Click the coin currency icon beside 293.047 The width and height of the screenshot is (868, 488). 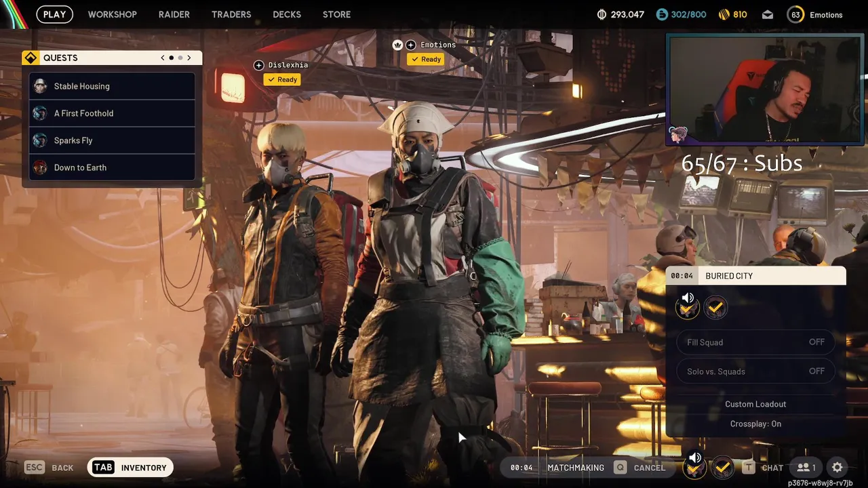tap(601, 14)
